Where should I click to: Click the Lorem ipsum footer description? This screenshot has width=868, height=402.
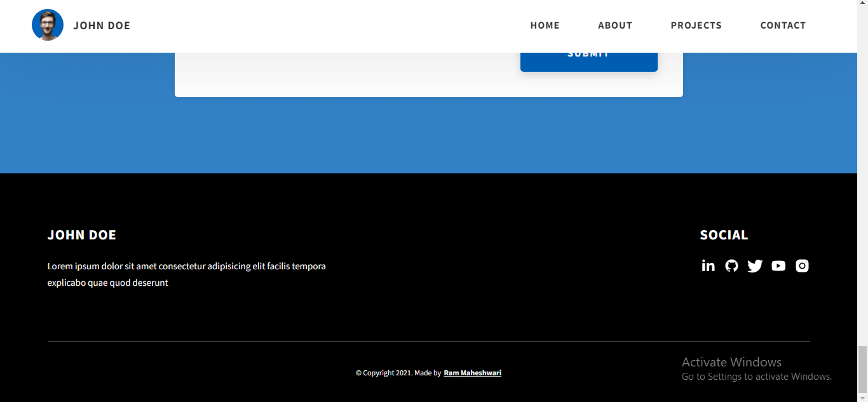(186, 274)
